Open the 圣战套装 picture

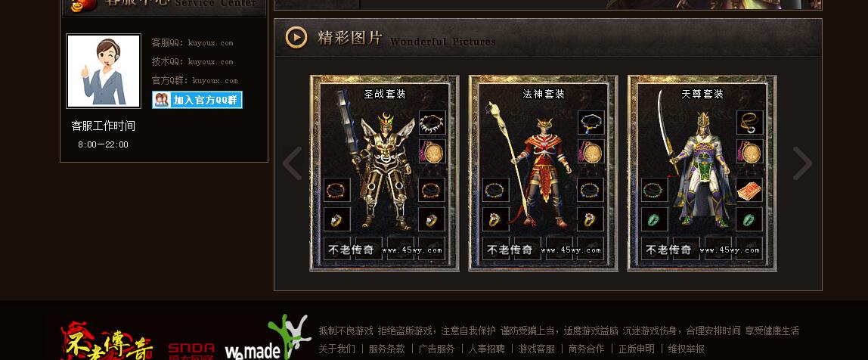pos(385,172)
